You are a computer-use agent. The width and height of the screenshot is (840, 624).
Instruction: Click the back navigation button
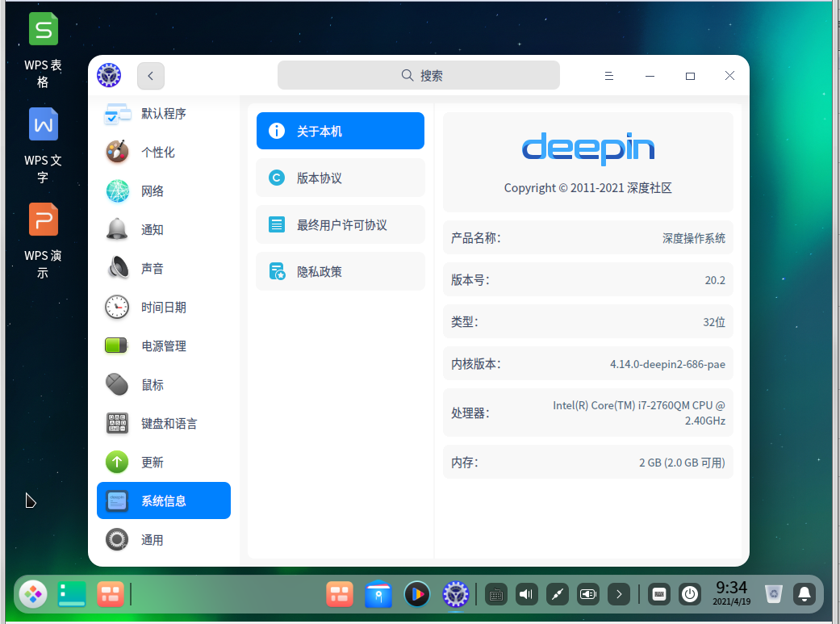tap(151, 76)
